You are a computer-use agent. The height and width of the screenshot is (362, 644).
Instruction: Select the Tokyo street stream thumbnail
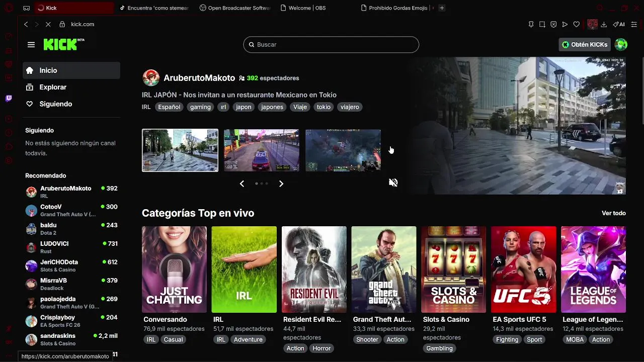(180, 150)
